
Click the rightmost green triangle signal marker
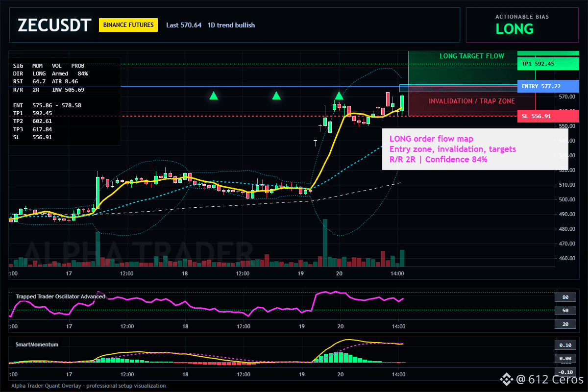click(x=339, y=96)
